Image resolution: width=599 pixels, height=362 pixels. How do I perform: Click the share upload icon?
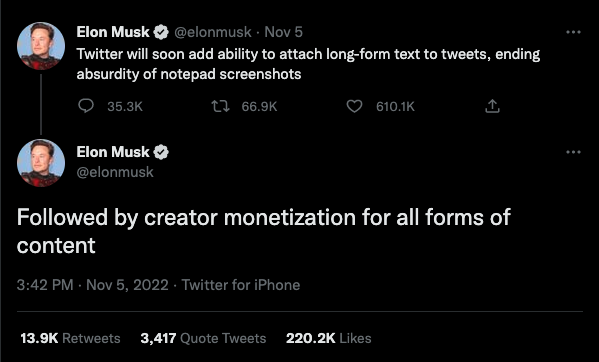492,106
